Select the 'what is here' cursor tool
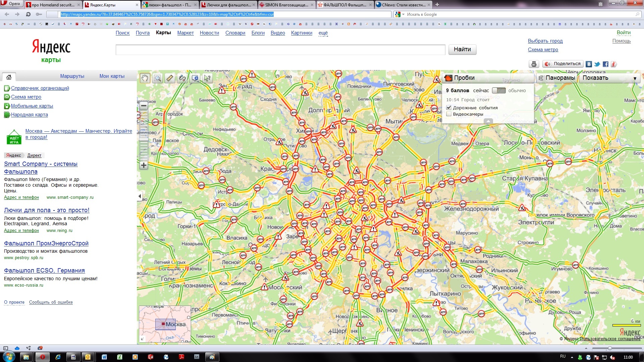644x362 pixels. 207,78
